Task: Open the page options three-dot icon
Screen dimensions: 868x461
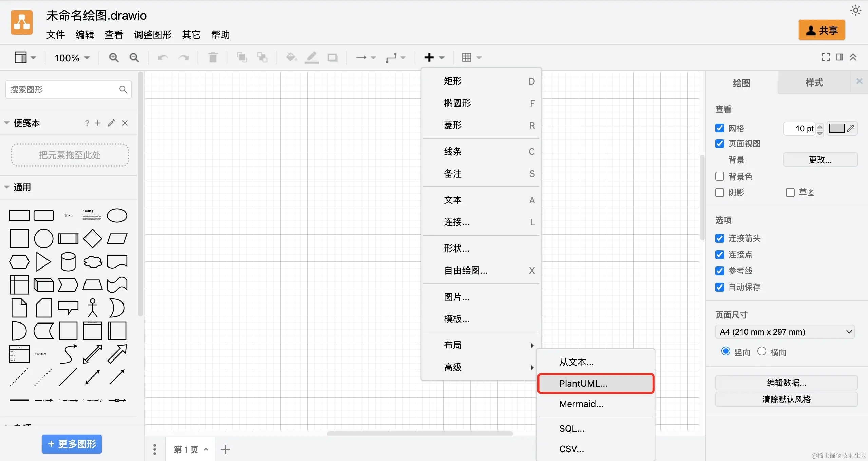Action: (155, 449)
